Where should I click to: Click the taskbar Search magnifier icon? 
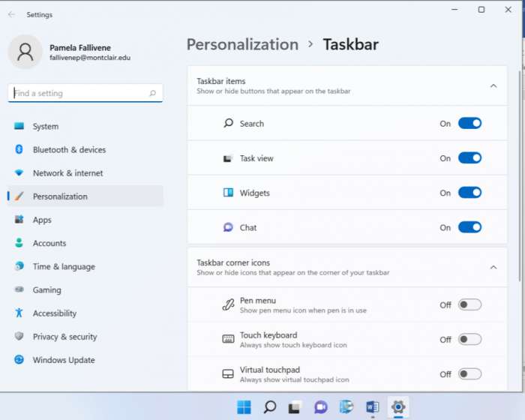270,407
